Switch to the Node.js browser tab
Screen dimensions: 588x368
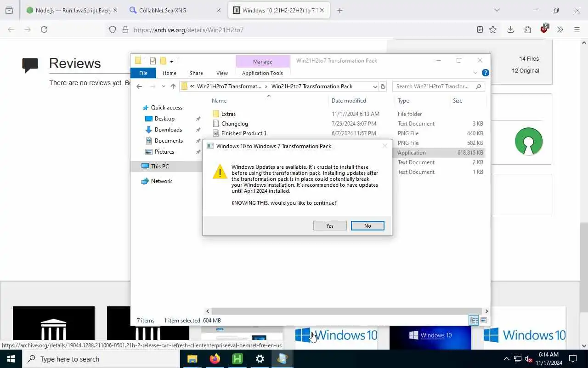tap(72, 10)
